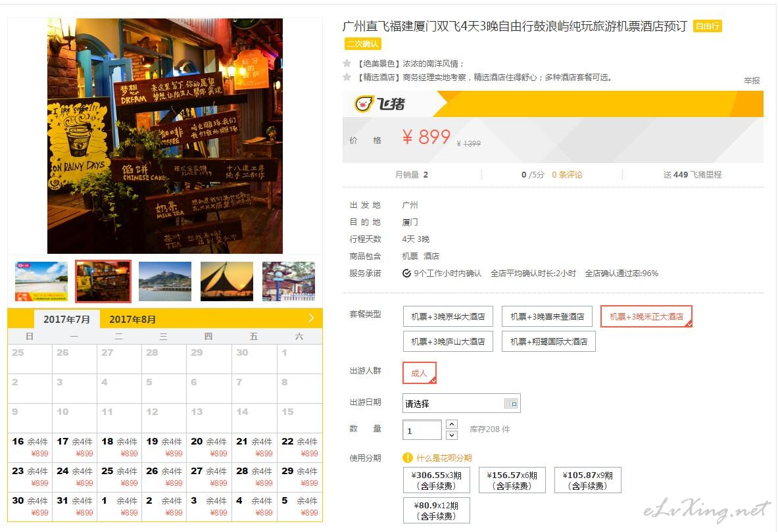Viewport: 778px width, 532px height.
Task: Choose ¥156.57x6期 installment plan
Action: (512, 480)
